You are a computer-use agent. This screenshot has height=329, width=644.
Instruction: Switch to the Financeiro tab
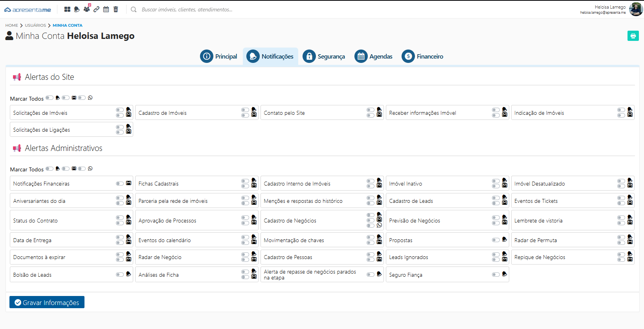click(422, 56)
